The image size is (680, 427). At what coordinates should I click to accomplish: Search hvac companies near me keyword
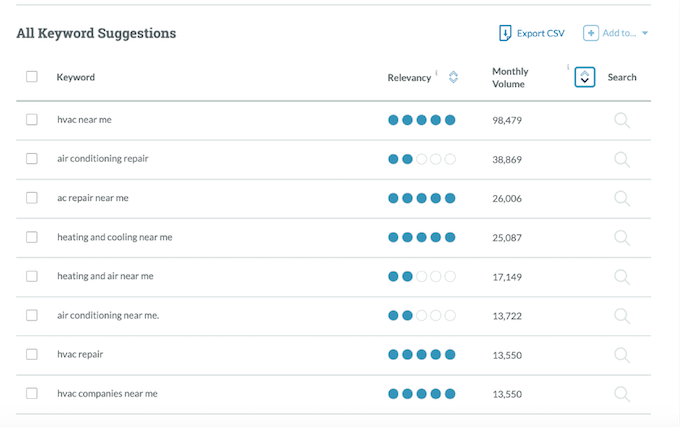(x=622, y=393)
